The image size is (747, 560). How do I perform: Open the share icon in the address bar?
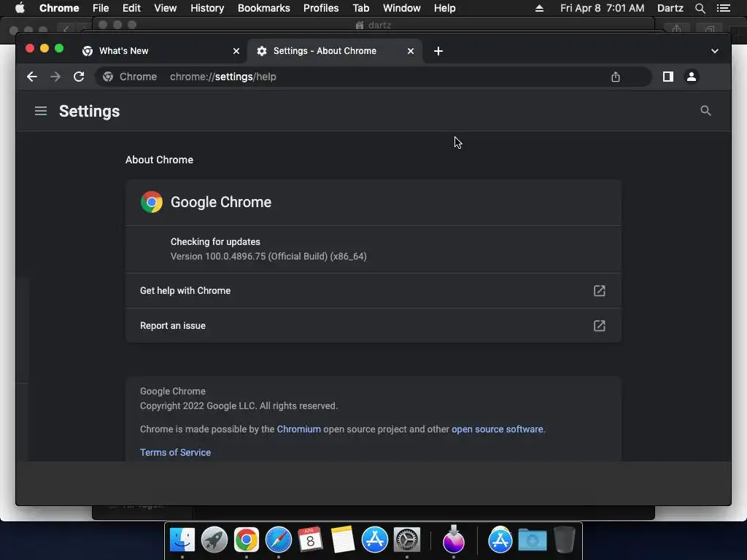coord(616,77)
